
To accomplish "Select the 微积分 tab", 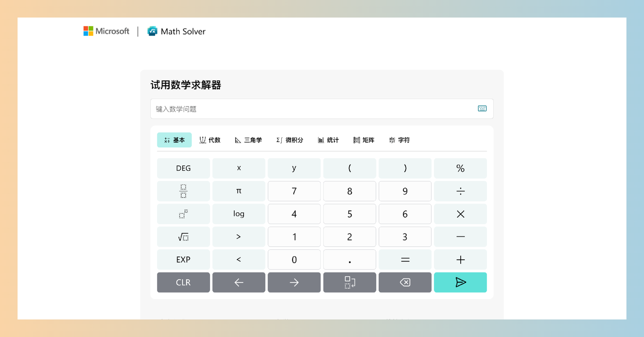I will (x=290, y=140).
